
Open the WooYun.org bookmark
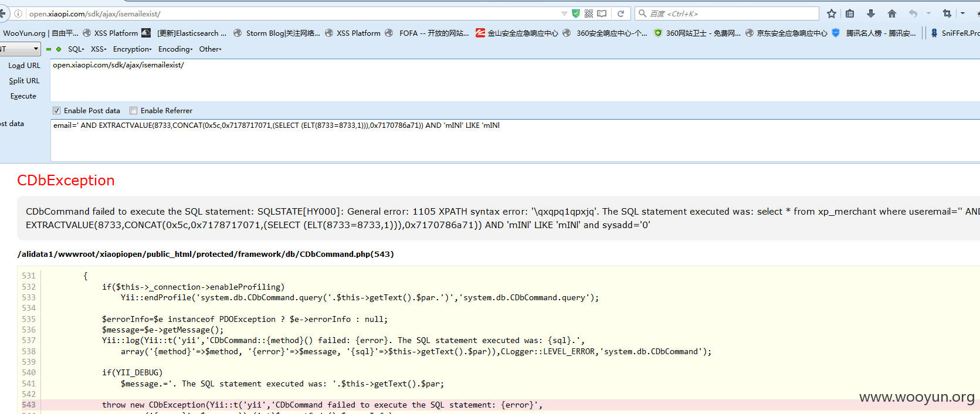click(x=40, y=33)
